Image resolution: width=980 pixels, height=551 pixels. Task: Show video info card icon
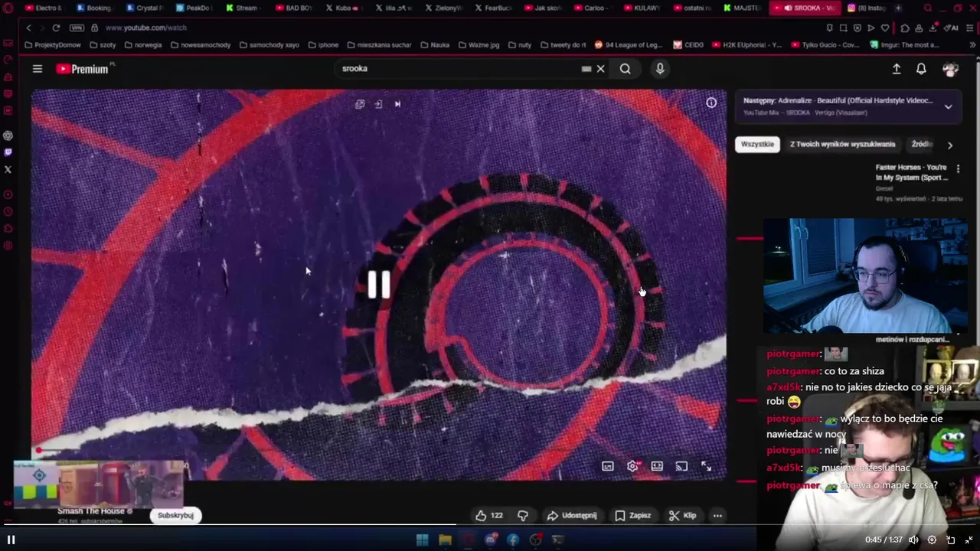[711, 103]
